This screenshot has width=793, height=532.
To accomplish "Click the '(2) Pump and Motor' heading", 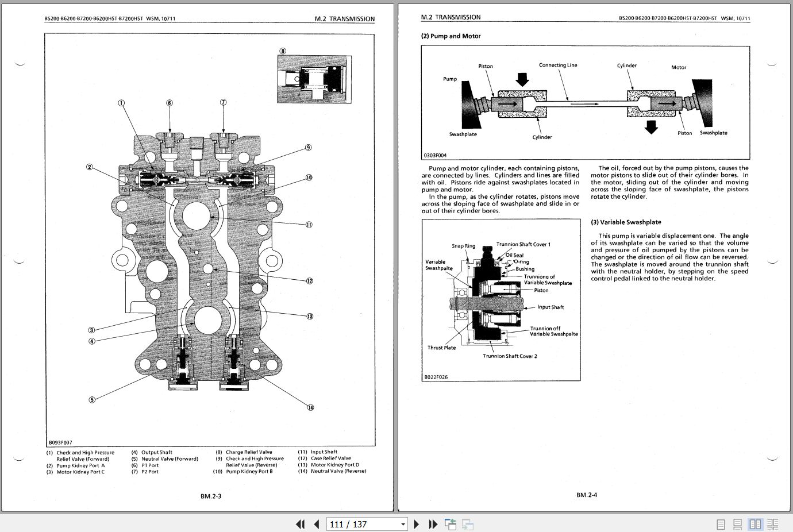I will [x=451, y=36].
